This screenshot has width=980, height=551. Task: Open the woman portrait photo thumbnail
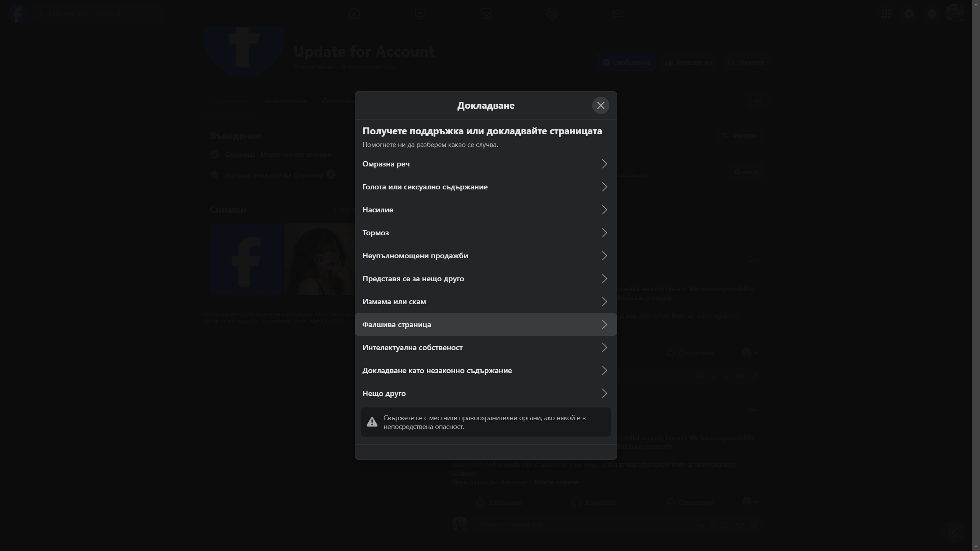tap(320, 259)
